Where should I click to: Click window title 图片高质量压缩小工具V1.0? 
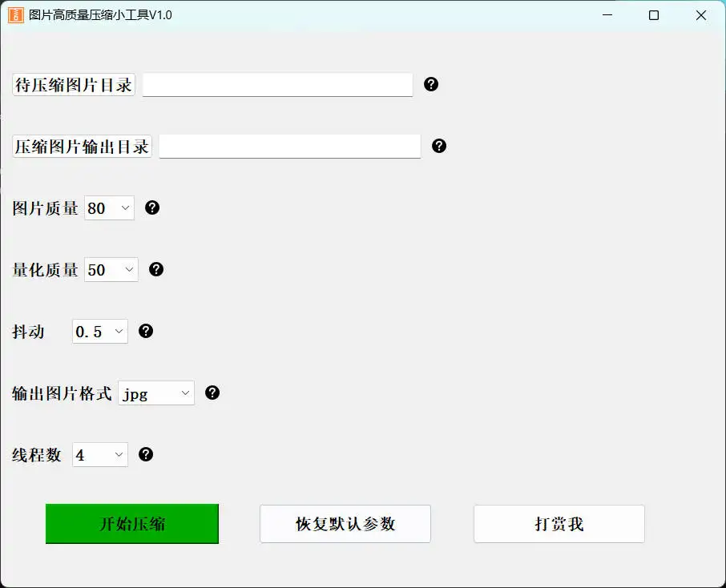tap(100, 14)
